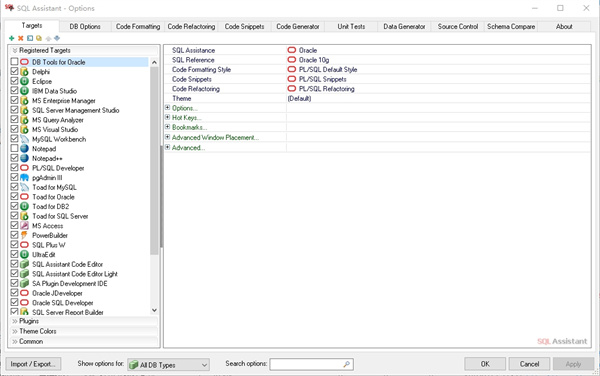Click the green plus add target icon
Screen dimensions: 600x376
pos(11,38)
